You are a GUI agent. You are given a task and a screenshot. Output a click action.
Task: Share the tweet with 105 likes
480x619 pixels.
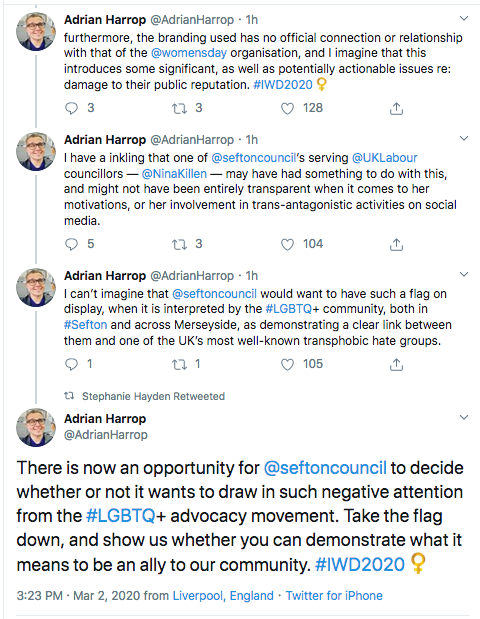pos(396,364)
